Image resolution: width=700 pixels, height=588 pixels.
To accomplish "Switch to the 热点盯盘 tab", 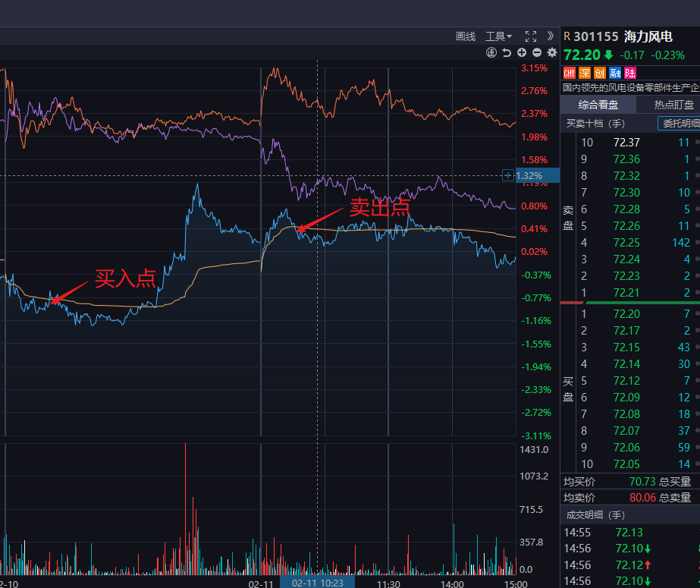I will tap(673, 105).
